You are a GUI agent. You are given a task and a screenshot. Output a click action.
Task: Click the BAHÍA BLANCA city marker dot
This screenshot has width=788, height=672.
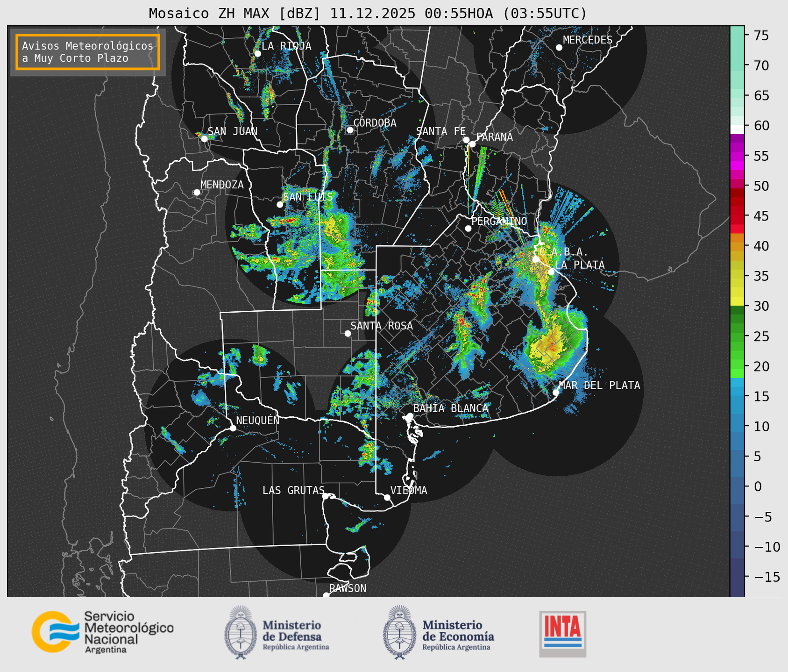(x=410, y=416)
